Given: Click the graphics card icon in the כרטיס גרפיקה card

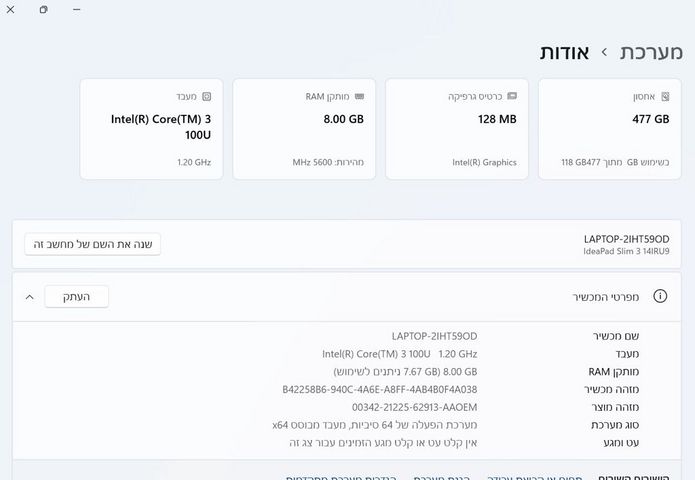Looking at the screenshot, I should (x=512, y=96).
